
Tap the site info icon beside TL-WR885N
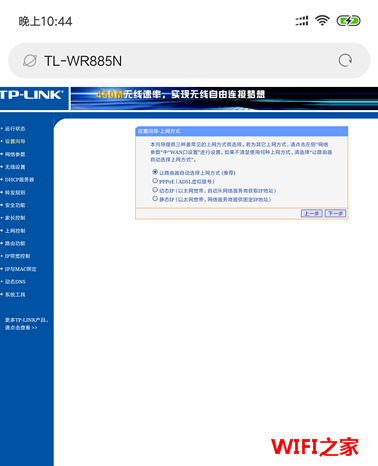tap(30, 61)
